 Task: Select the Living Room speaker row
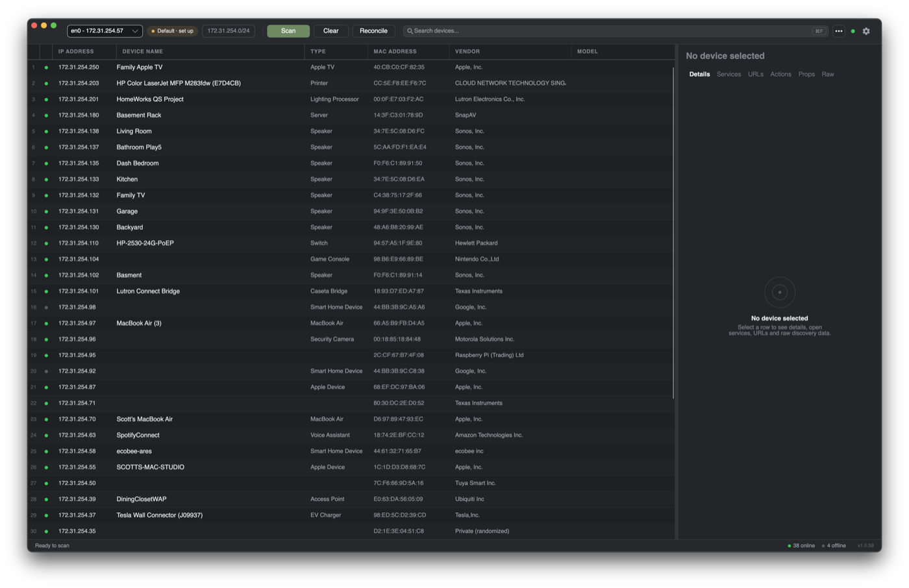pyautogui.click(x=351, y=131)
